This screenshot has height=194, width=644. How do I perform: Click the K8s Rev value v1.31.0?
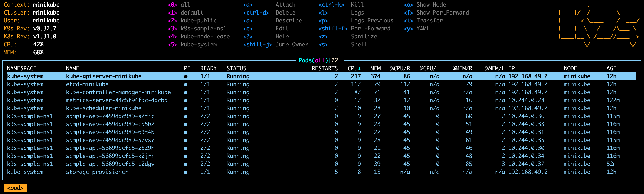pyautogui.click(x=45, y=37)
